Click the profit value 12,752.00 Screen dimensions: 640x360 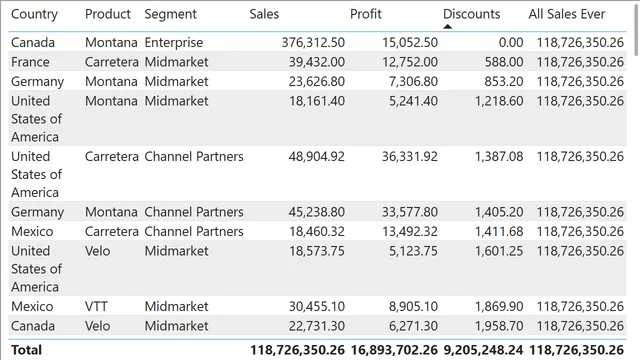coord(410,62)
